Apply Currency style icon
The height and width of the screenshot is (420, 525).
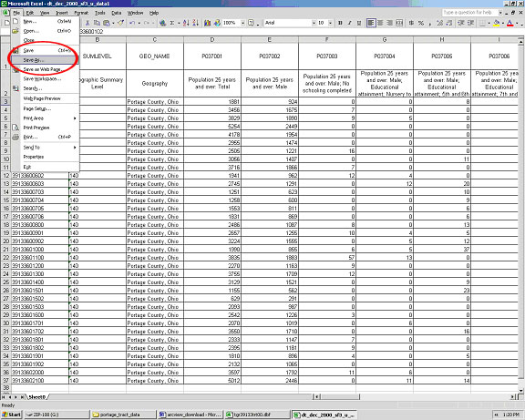tap(411, 23)
